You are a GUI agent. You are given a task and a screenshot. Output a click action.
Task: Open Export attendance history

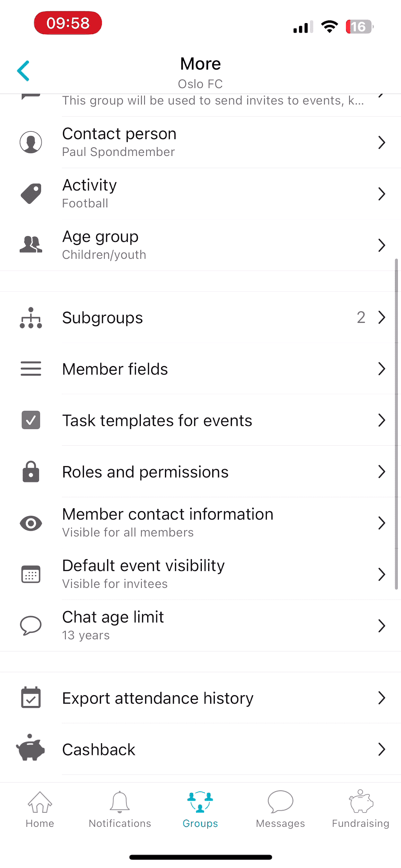[158, 698]
